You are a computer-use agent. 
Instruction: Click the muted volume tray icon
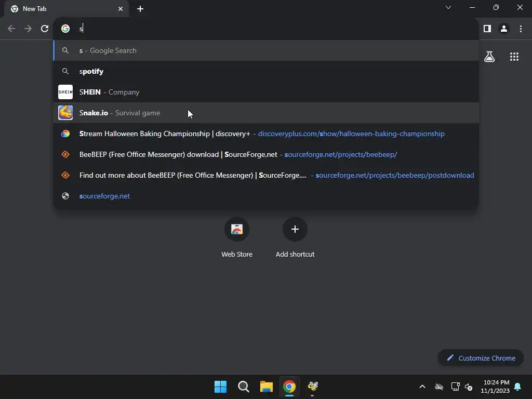[x=469, y=387]
